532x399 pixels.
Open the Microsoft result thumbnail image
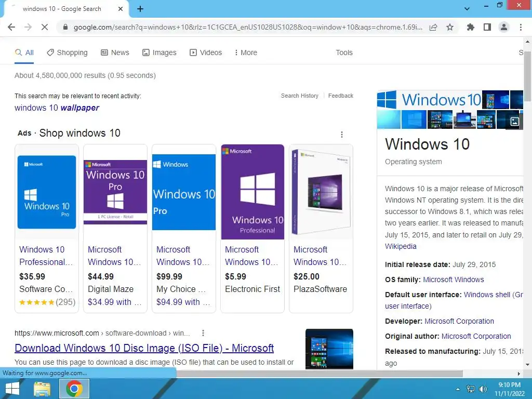tap(329, 349)
